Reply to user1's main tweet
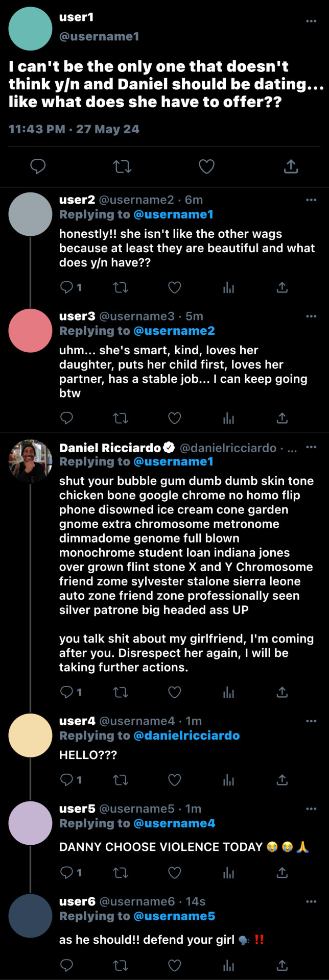Screen dimensions: 329x980 click(x=38, y=166)
